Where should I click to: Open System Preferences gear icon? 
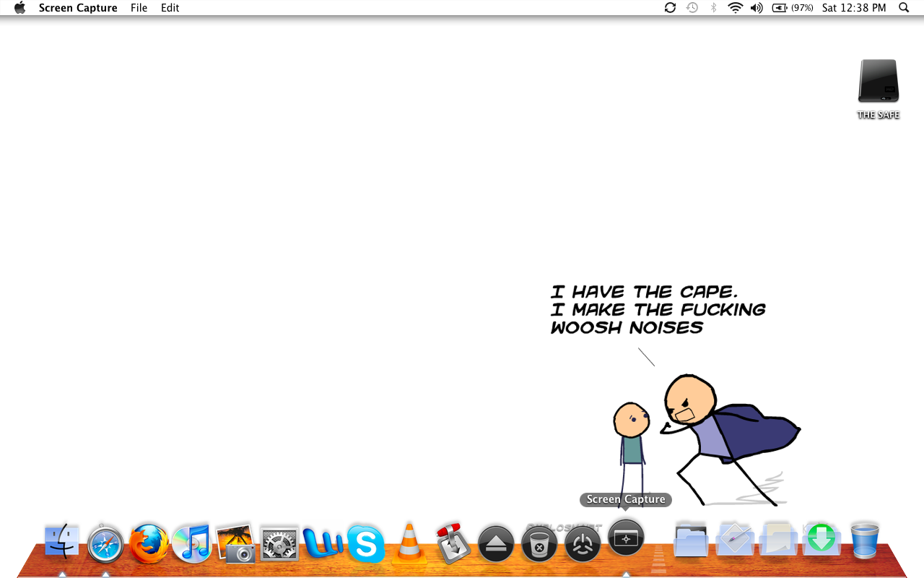tap(279, 543)
